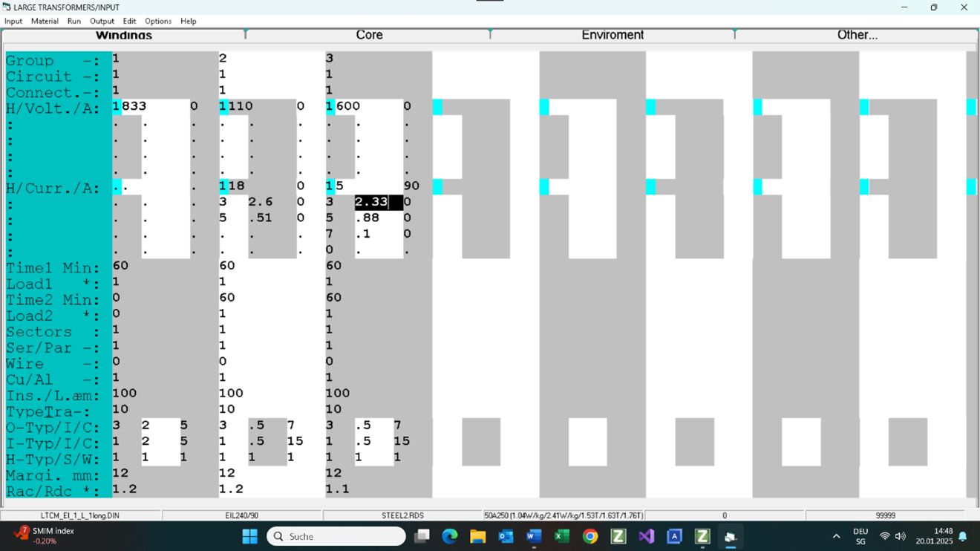Click the DEU SG language indicator
Viewport: 980px width, 551px height.
[x=860, y=536]
